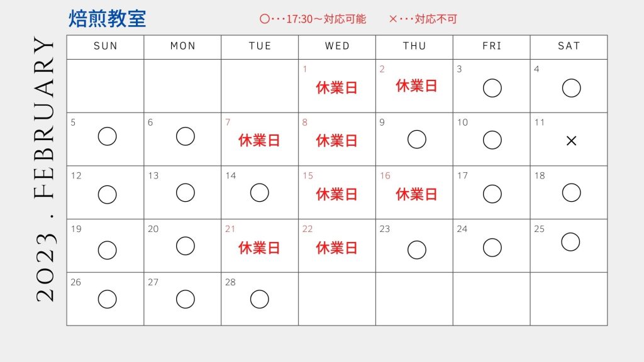Click the circle on February 28

pos(259,299)
